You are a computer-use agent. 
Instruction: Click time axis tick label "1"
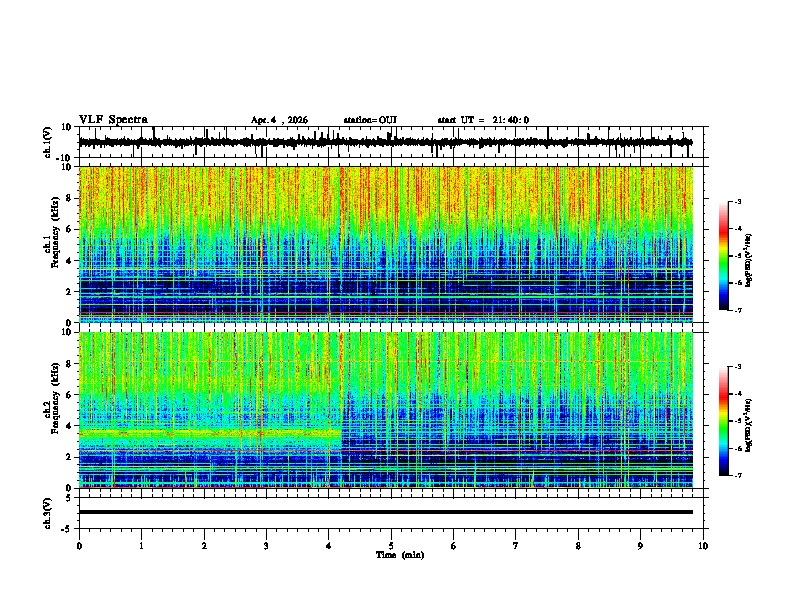tap(141, 546)
